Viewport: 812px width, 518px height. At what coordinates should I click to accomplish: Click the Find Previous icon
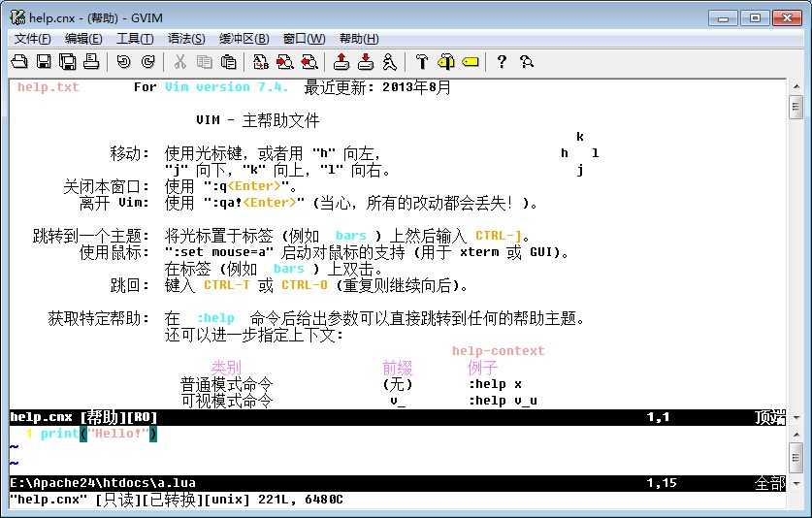coord(309,62)
